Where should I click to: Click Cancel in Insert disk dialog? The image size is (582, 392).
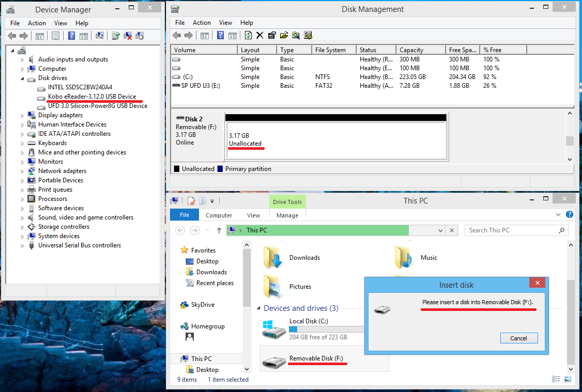click(x=518, y=338)
